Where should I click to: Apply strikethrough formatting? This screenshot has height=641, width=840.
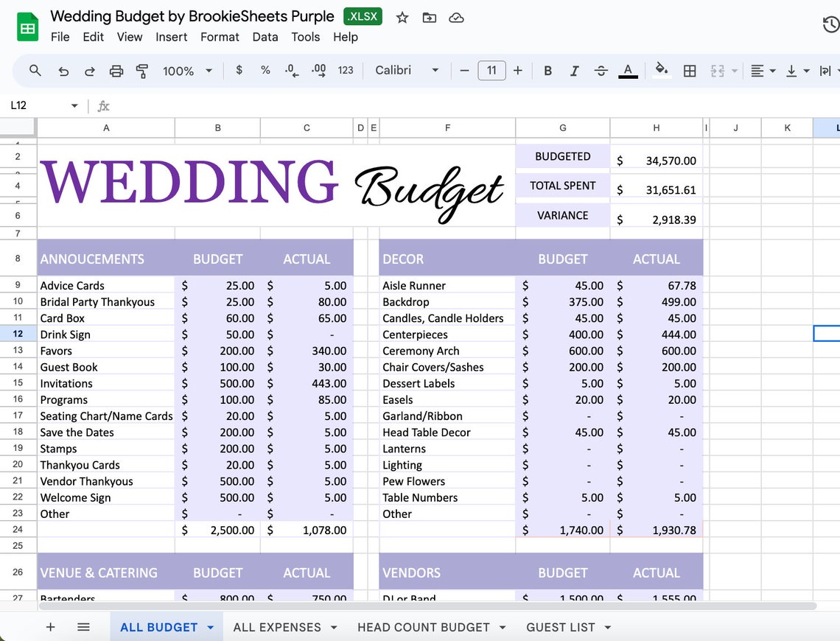point(601,70)
